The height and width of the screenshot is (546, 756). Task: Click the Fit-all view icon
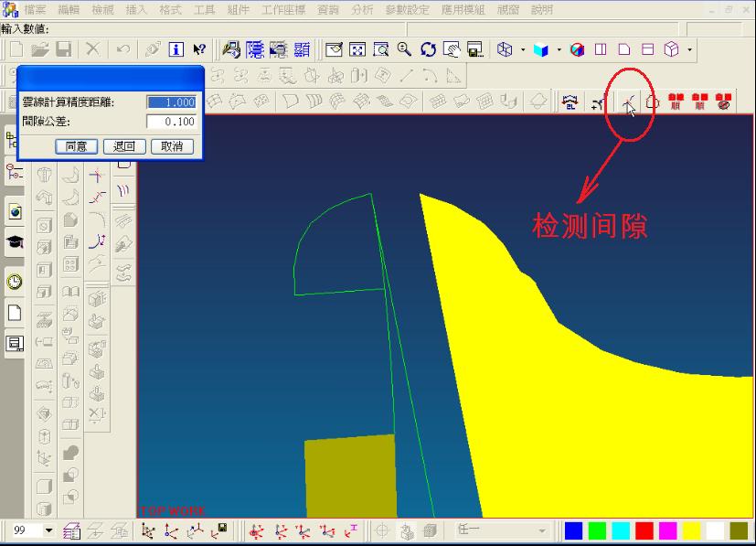coord(357,49)
